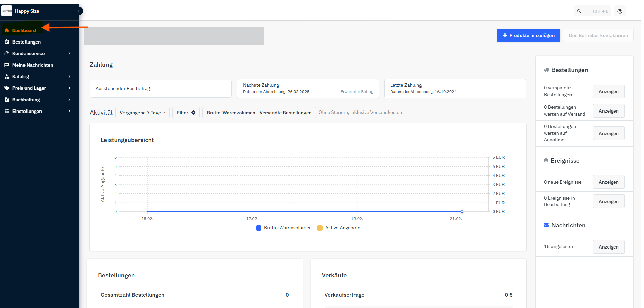Image resolution: width=644 pixels, height=308 pixels.
Task: Click Produkte hinzufügen button
Action: coord(528,35)
